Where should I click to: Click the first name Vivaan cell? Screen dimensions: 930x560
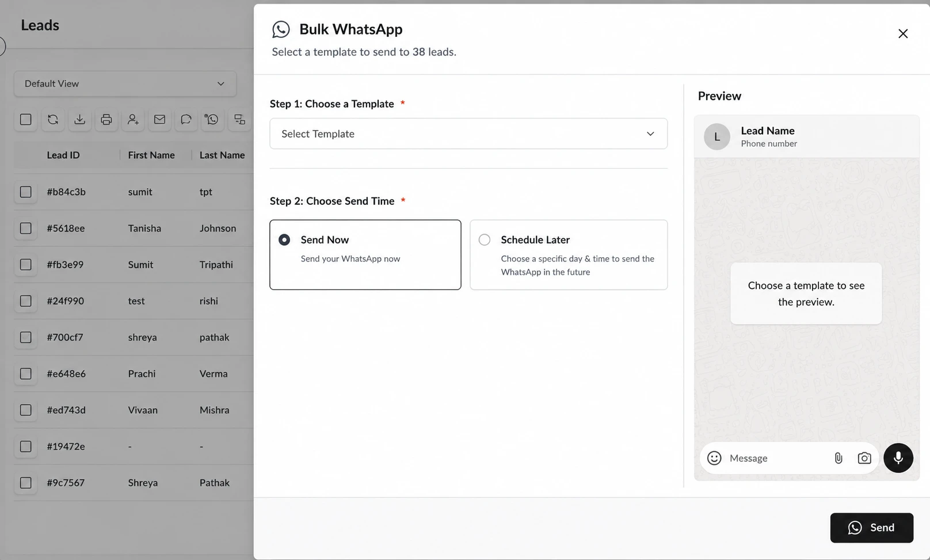143,410
